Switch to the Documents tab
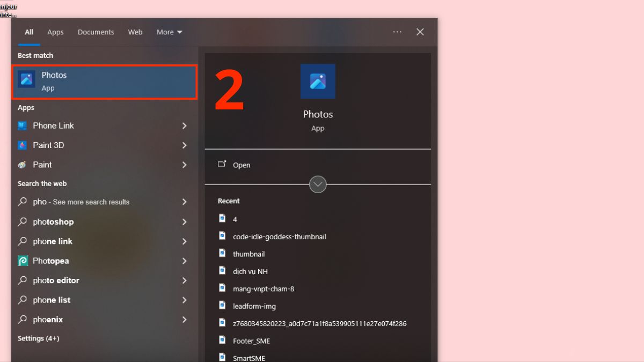 (x=96, y=32)
